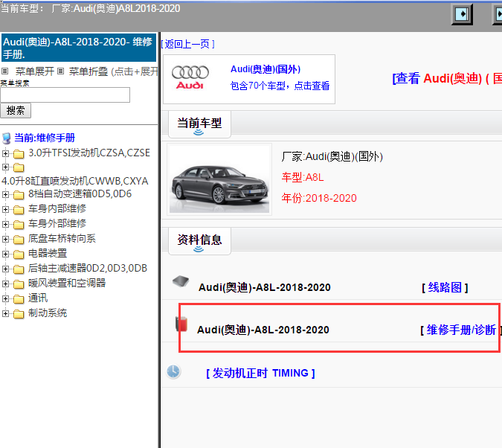
Task: Select 3.0升TFSI发动机CZSA,CZSE label
Action: point(89,153)
